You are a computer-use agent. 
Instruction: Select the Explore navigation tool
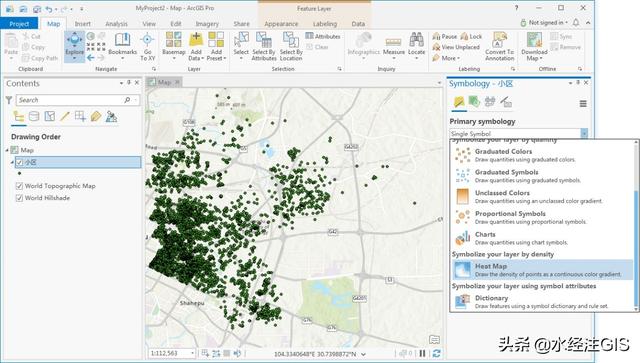pos(74,46)
